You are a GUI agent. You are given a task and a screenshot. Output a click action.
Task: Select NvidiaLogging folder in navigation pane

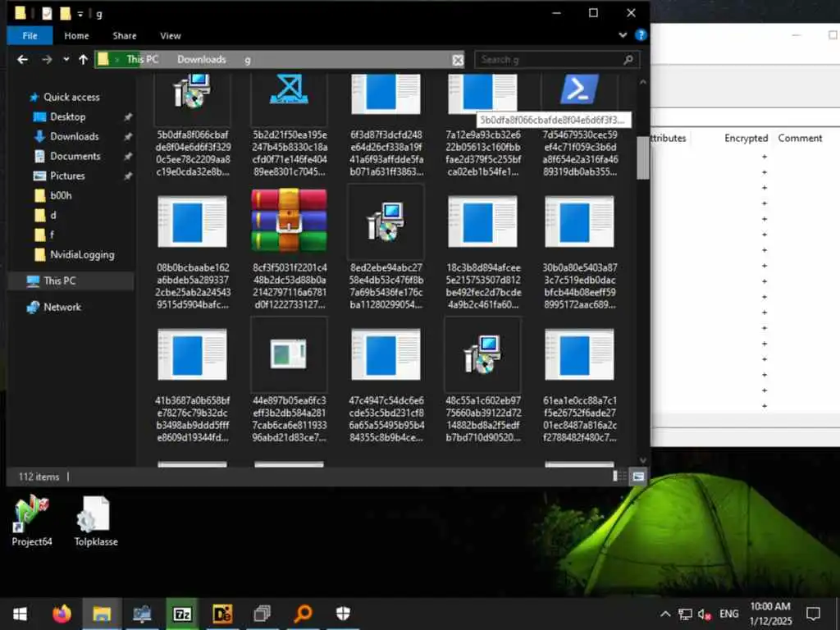(82, 254)
